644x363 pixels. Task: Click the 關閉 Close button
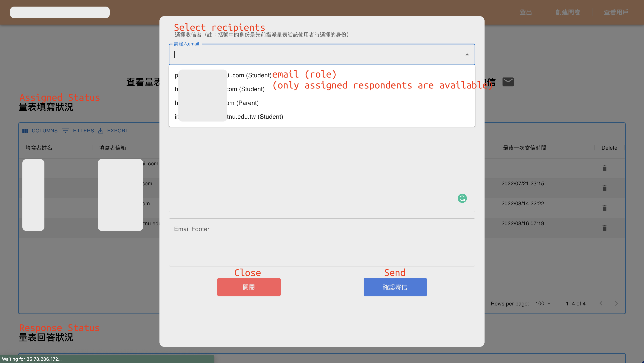click(x=249, y=287)
